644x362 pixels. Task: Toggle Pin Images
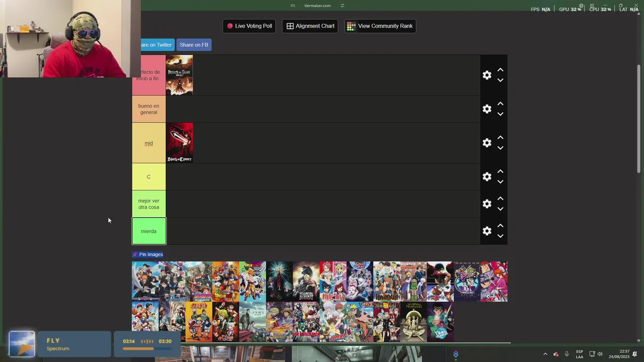[147, 254]
